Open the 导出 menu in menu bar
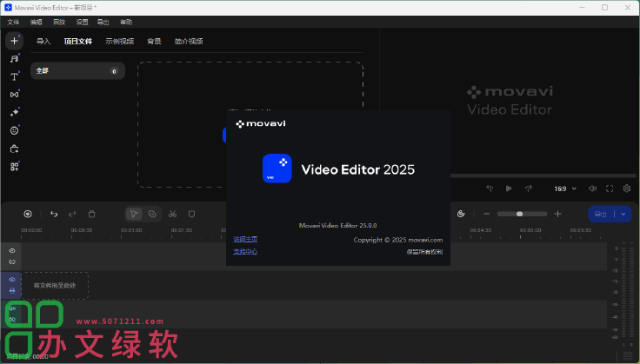This screenshot has height=364, width=640. pos(103,22)
